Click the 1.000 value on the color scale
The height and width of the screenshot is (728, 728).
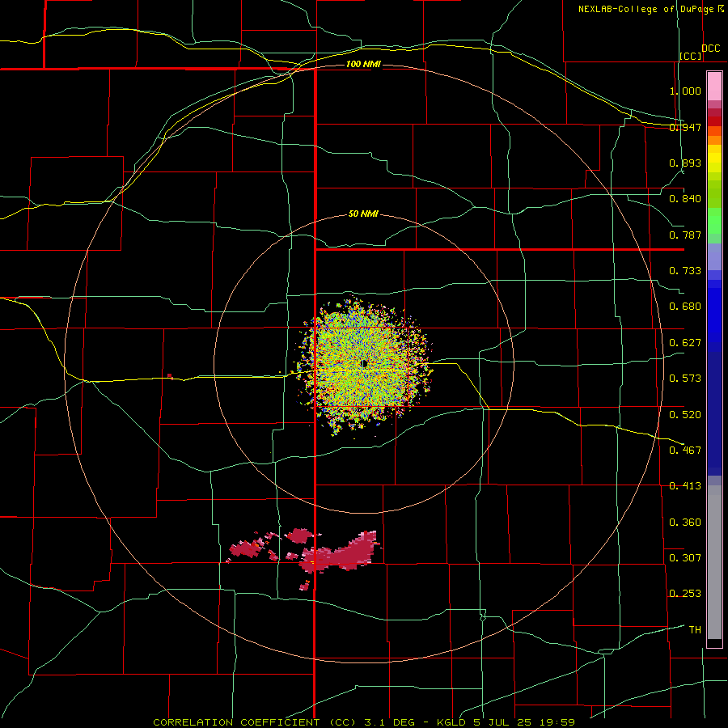[x=685, y=91]
